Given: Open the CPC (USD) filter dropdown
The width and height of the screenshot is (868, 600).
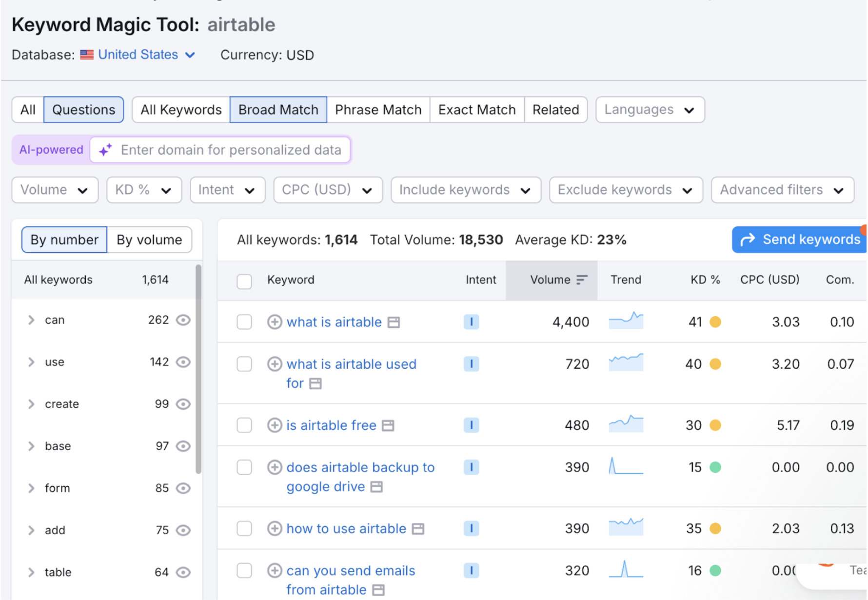Looking at the screenshot, I should 328,190.
